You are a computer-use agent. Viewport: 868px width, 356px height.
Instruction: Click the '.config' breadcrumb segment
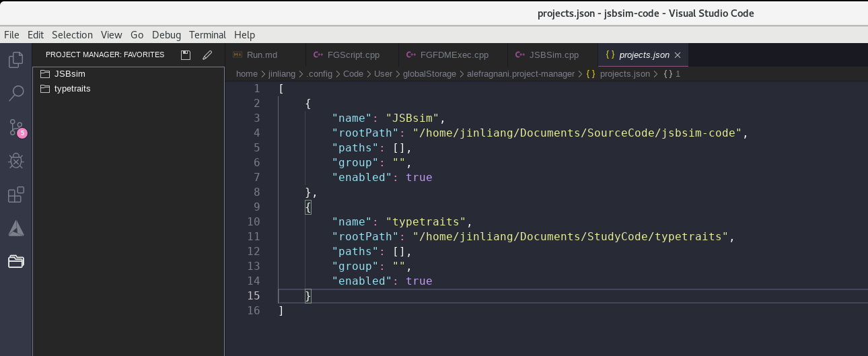[320, 74]
